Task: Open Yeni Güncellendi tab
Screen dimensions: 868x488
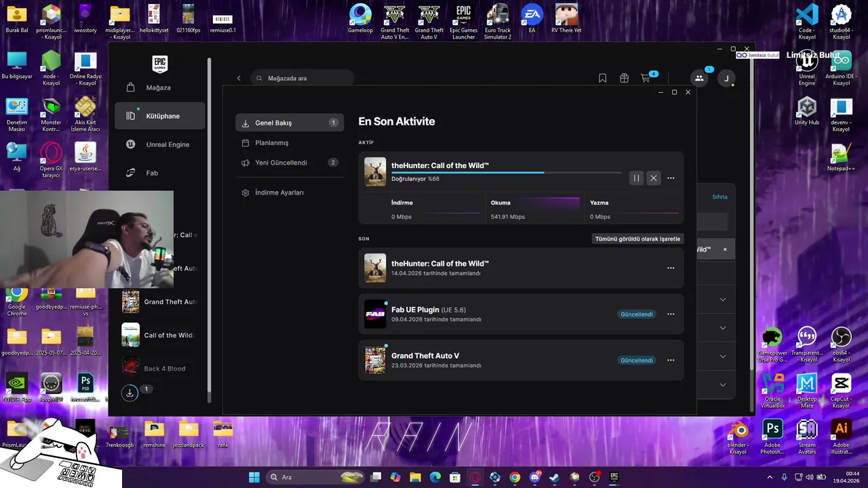Action: tap(290, 163)
